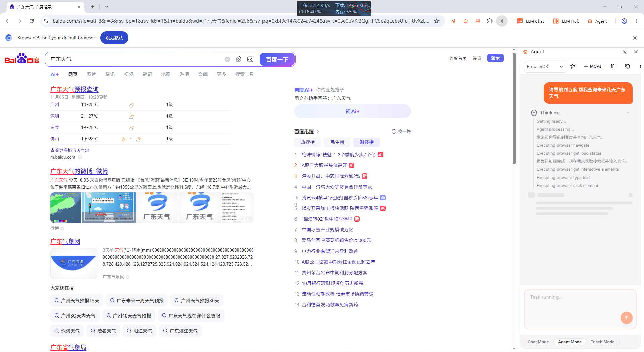Click the 登录 button
Image resolution: width=644 pixels, height=352 pixels.
click(495, 58)
